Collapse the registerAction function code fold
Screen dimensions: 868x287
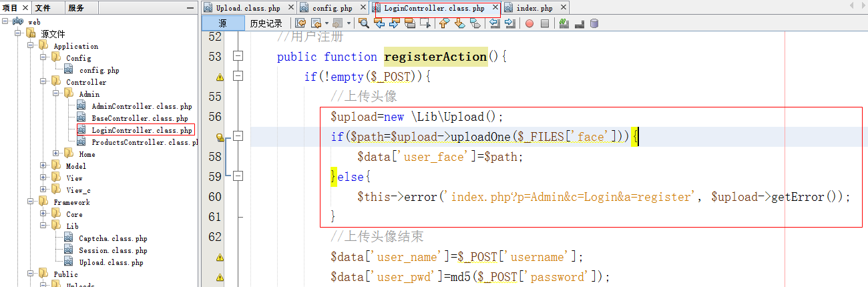point(237,57)
